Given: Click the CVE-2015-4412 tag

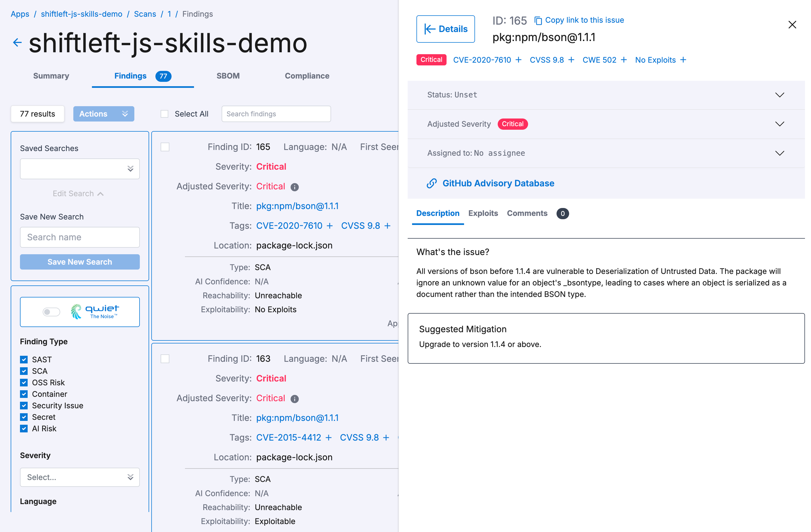Looking at the screenshot, I should coord(289,438).
